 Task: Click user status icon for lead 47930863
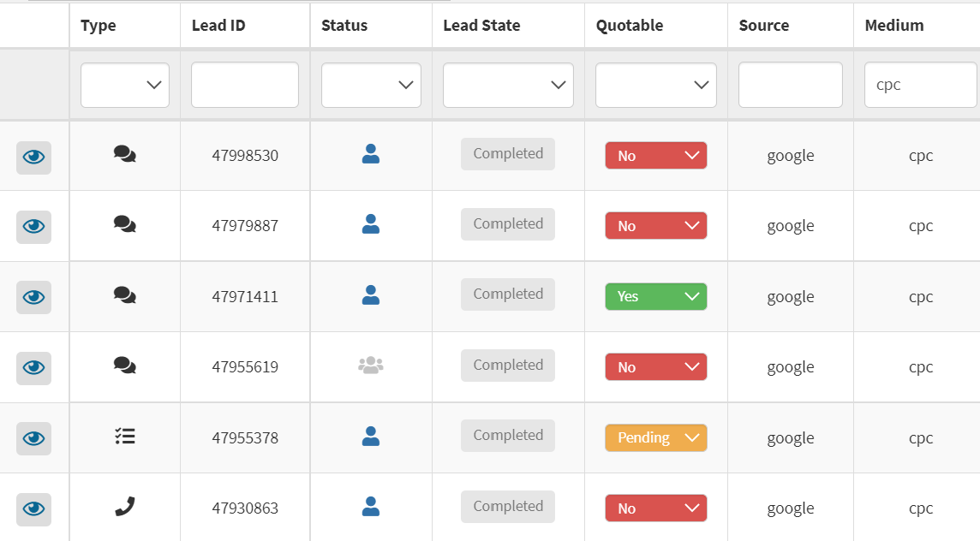371,506
